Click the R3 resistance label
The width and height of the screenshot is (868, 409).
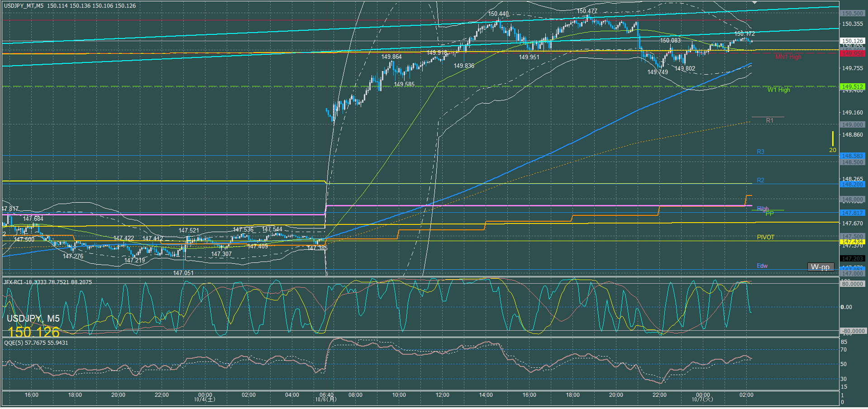click(760, 152)
